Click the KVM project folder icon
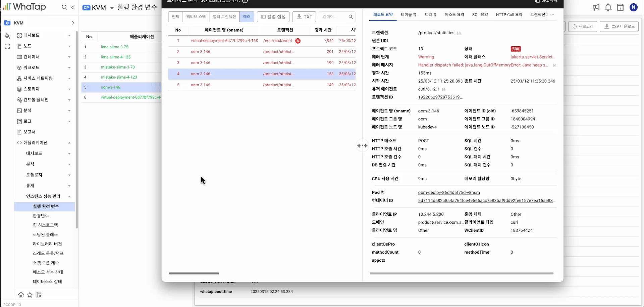 7,23
